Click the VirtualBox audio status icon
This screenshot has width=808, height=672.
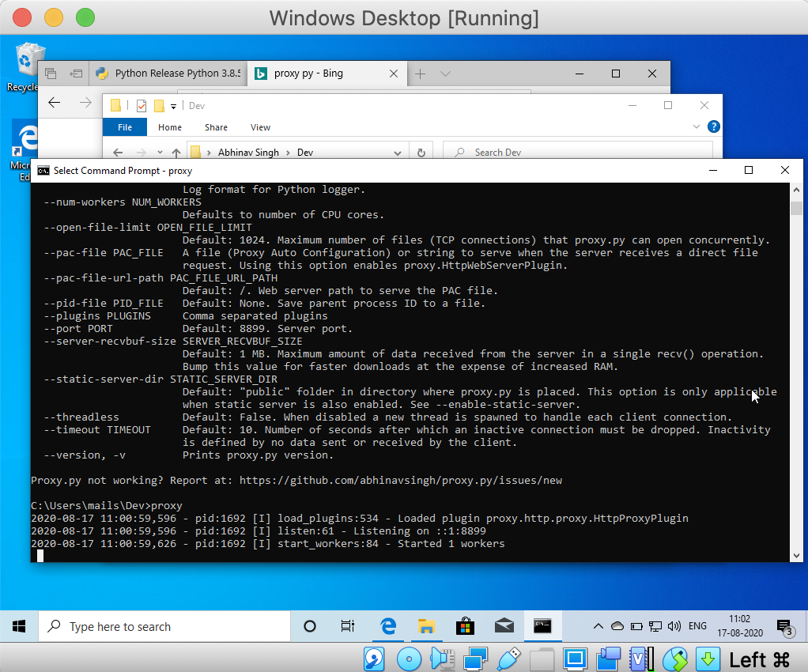(x=441, y=658)
